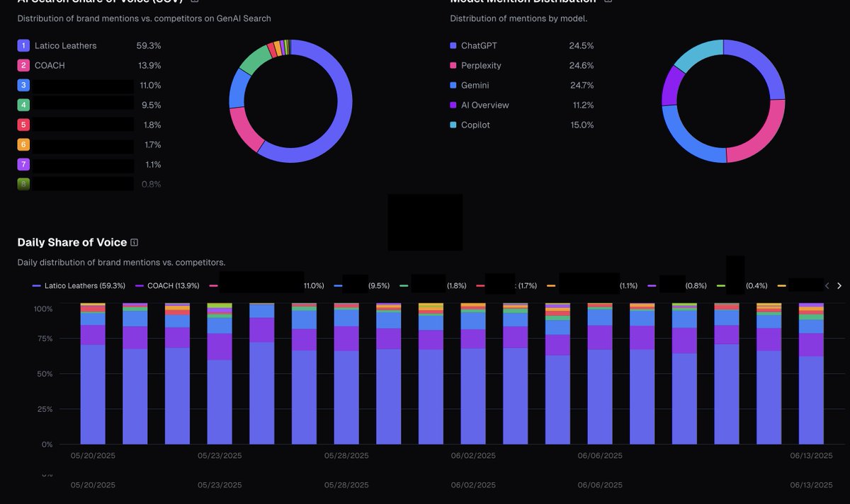Toggle the Gemini legend entry
The height and width of the screenshot is (504, 850).
470,85
